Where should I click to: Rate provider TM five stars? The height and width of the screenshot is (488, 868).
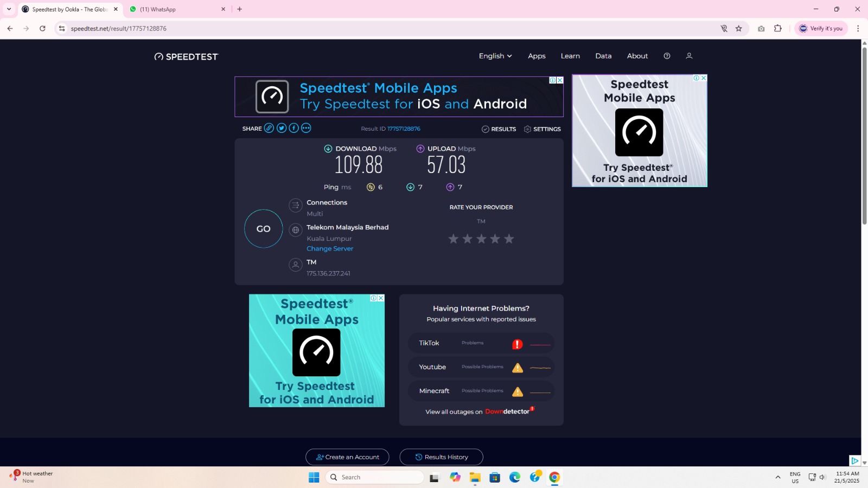[509, 239]
